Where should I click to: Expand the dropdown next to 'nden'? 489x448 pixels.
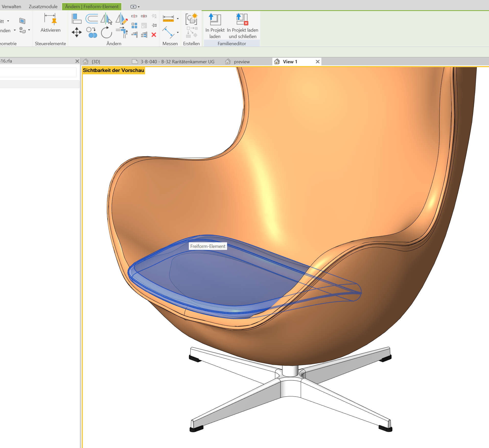(x=15, y=30)
